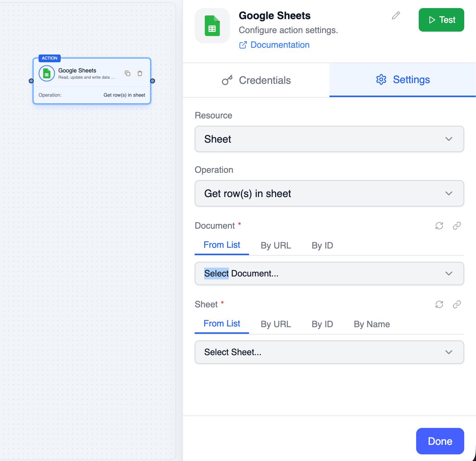The width and height of the screenshot is (476, 461).
Task: Click the duplicate icon on the Google Sheets node
Action: pos(127,74)
